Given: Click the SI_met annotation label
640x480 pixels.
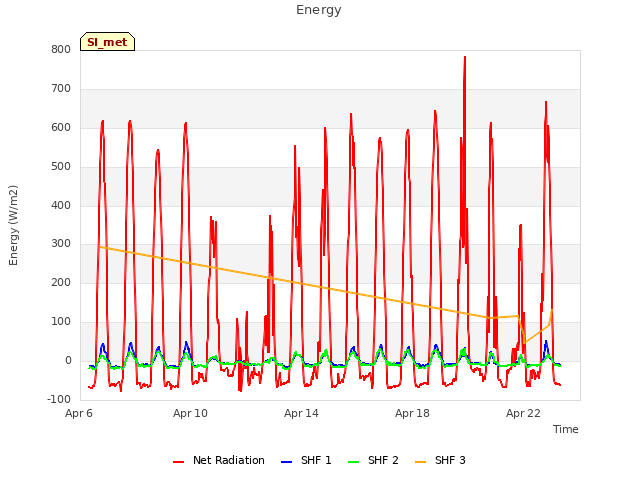Looking at the screenshot, I should (107, 42).
